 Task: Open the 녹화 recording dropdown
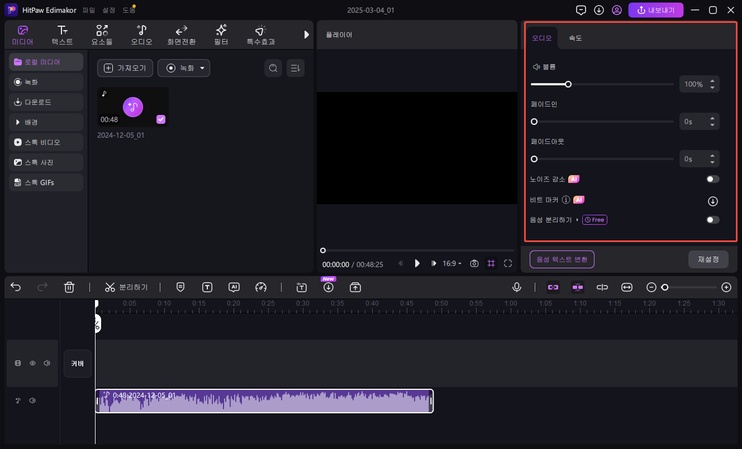pyautogui.click(x=184, y=68)
